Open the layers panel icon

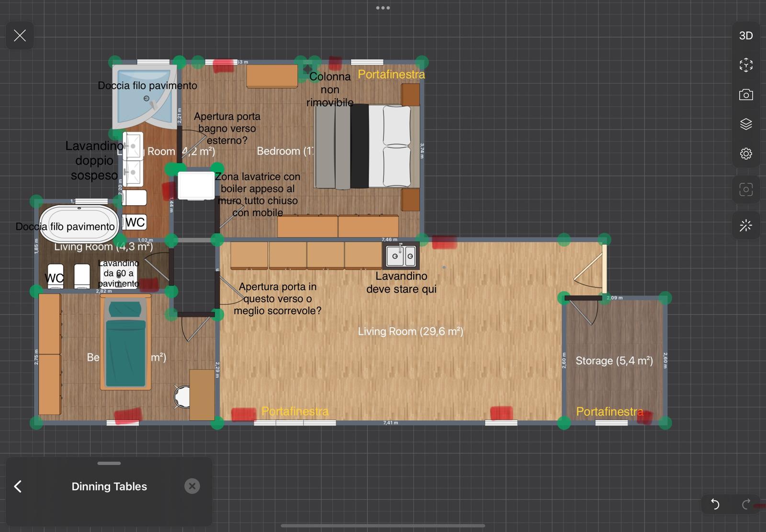[x=745, y=125]
